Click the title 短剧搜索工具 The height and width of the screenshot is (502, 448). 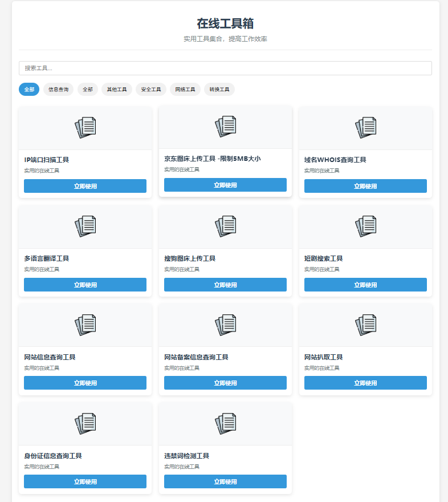click(324, 258)
